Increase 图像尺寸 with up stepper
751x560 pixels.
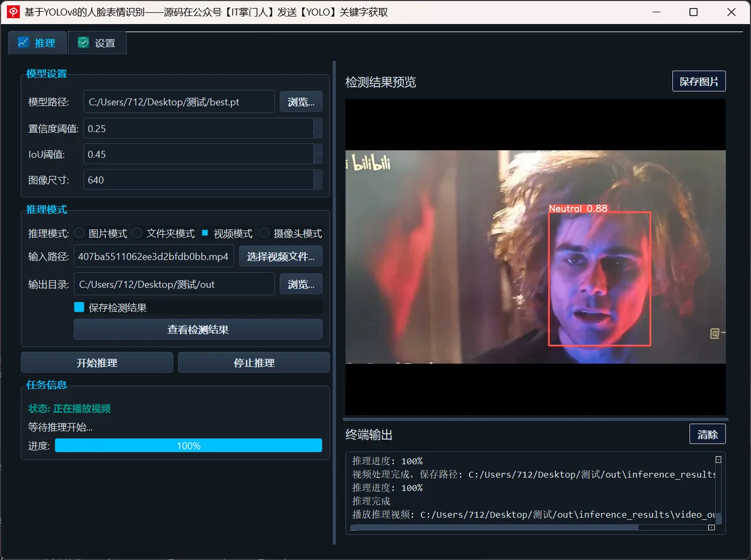318,175
